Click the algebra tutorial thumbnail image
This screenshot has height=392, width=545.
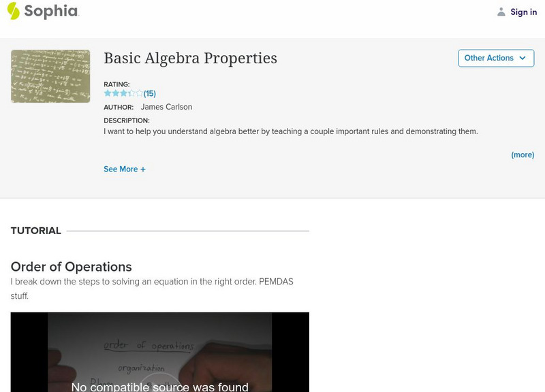50,76
